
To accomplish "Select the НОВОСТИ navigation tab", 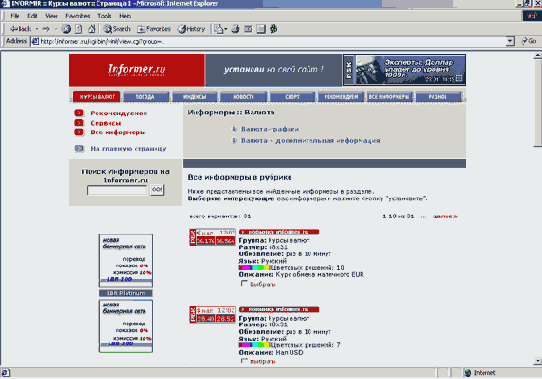I will pyautogui.click(x=243, y=97).
